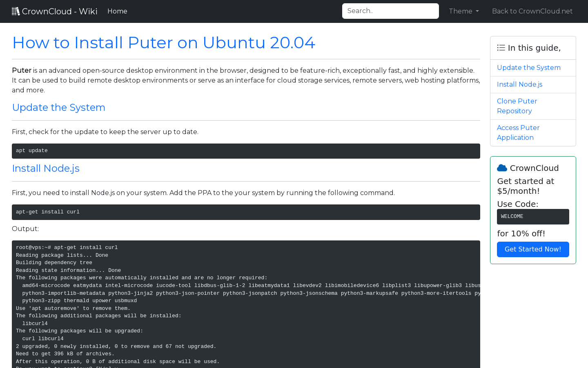Expand the Theme selector chevron
This screenshot has height=368, width=588.
coord(477,11)
